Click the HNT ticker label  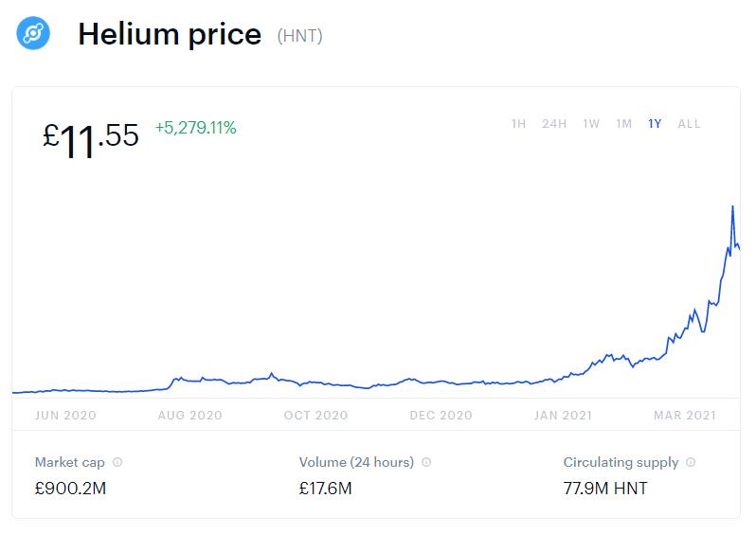pyautogui.click(x=299, y=36)
